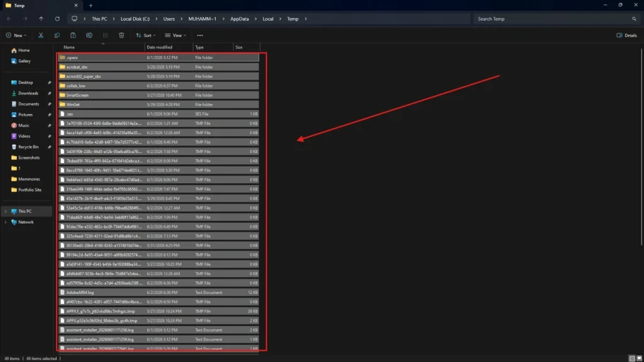Viewport: 644px width, 362px height.
Task: Switch to the large thumbnails view icon in the status bar
Action: [x=639, y=359]
